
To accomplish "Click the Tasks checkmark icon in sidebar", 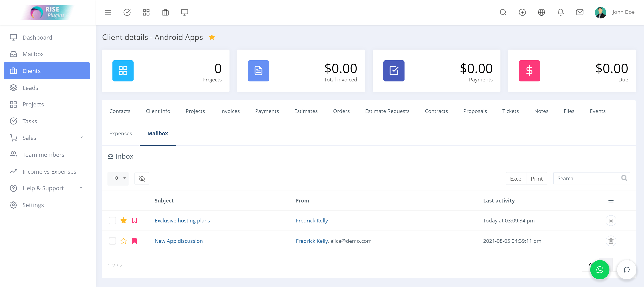I will click(14, 121).
